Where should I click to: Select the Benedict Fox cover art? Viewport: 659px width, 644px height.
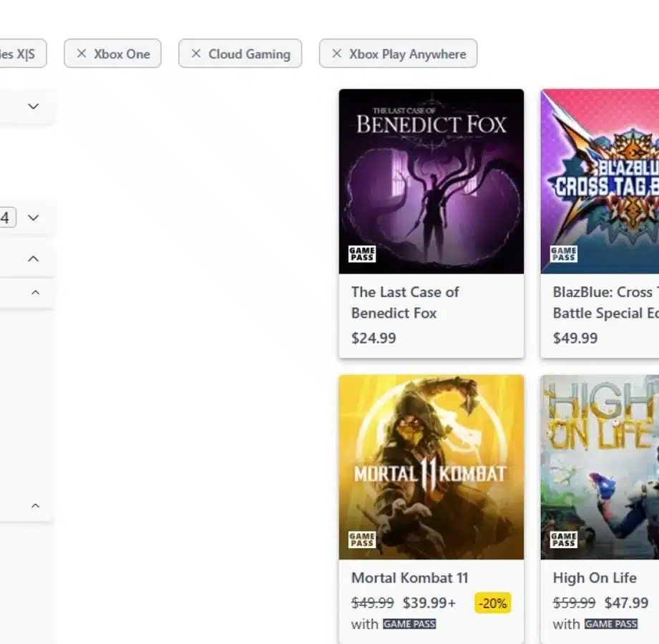click(x=431, y=181)
